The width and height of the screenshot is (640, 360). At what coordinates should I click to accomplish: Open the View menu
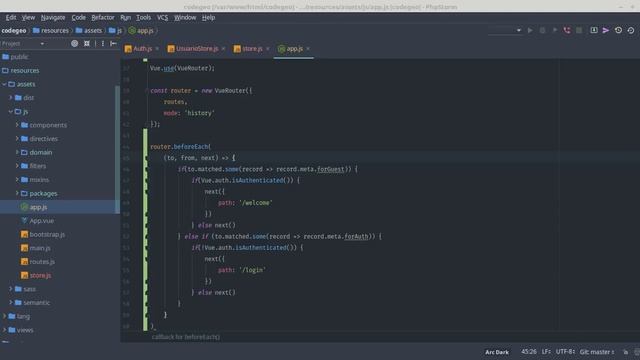(28, 18)
